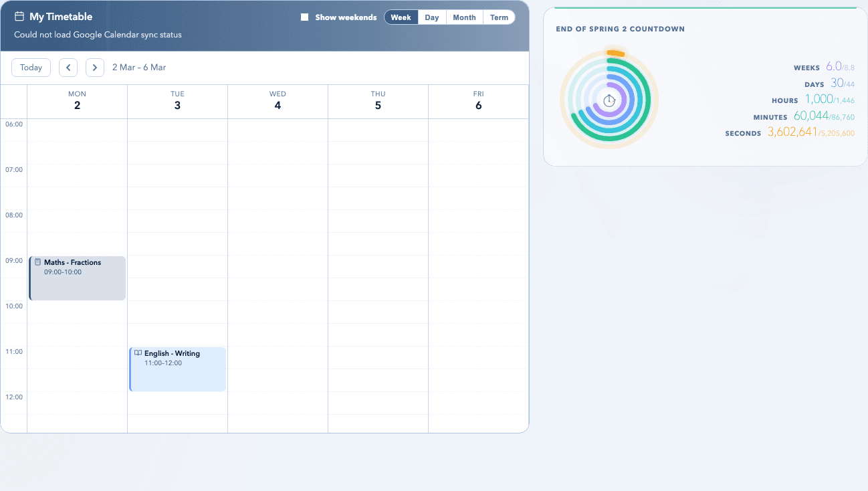
Task: Click the Weeks value 6.0 in the countdown
Action: pos(834,66)
